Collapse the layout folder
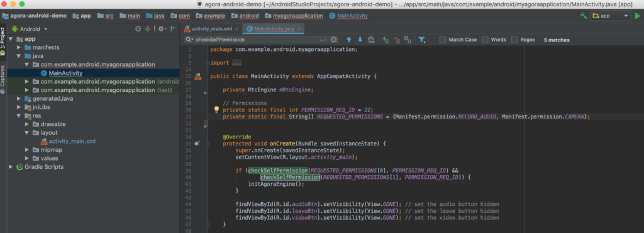644x233 pixels. [26, 133]
